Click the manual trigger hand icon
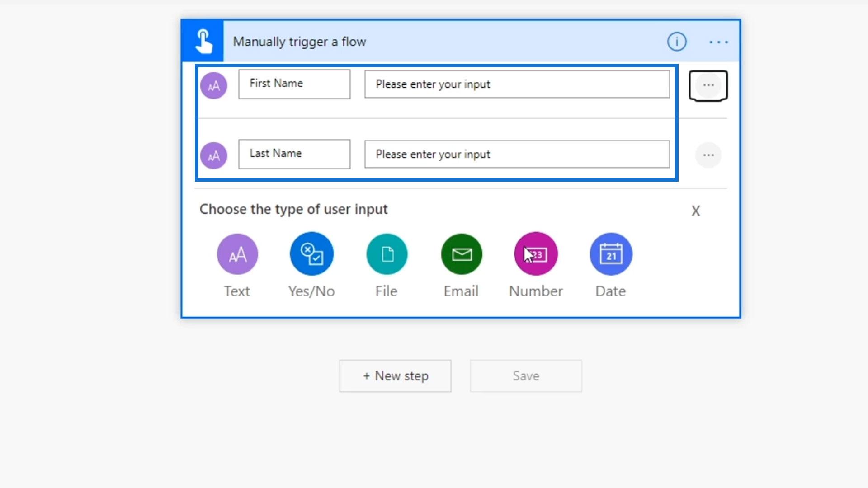868x488 pixels. click(203, 41)
